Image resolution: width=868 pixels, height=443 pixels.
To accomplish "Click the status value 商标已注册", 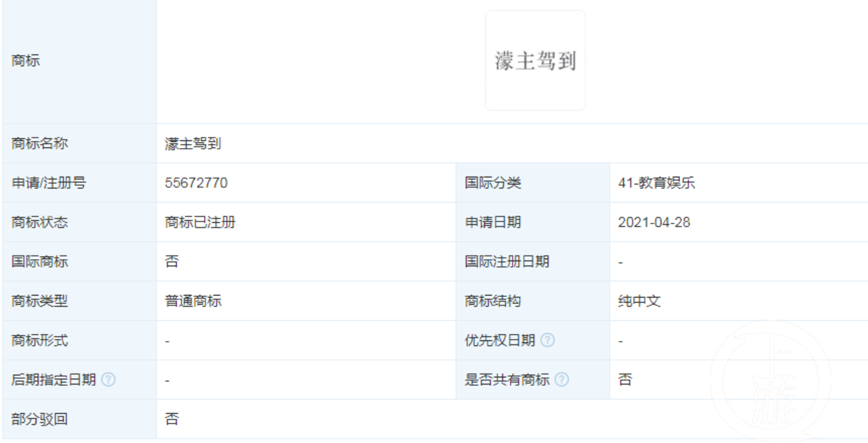I will point(200,223).
